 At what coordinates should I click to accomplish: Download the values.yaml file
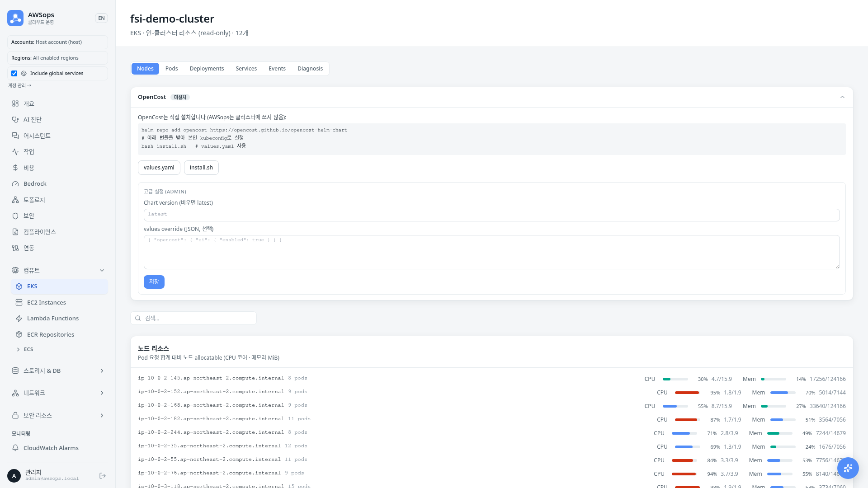(159, 168)
